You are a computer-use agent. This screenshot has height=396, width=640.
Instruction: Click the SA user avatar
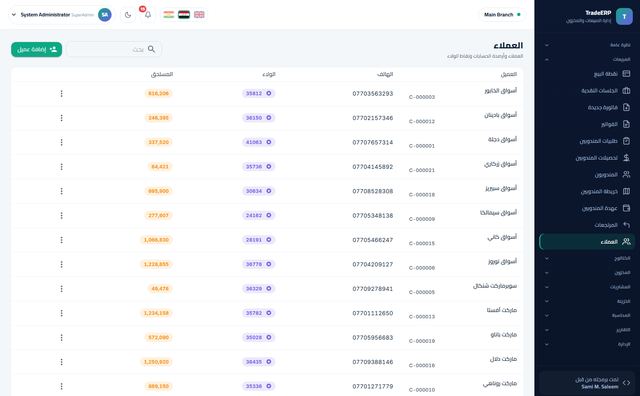pyautogui.click(x=105, y=15)
